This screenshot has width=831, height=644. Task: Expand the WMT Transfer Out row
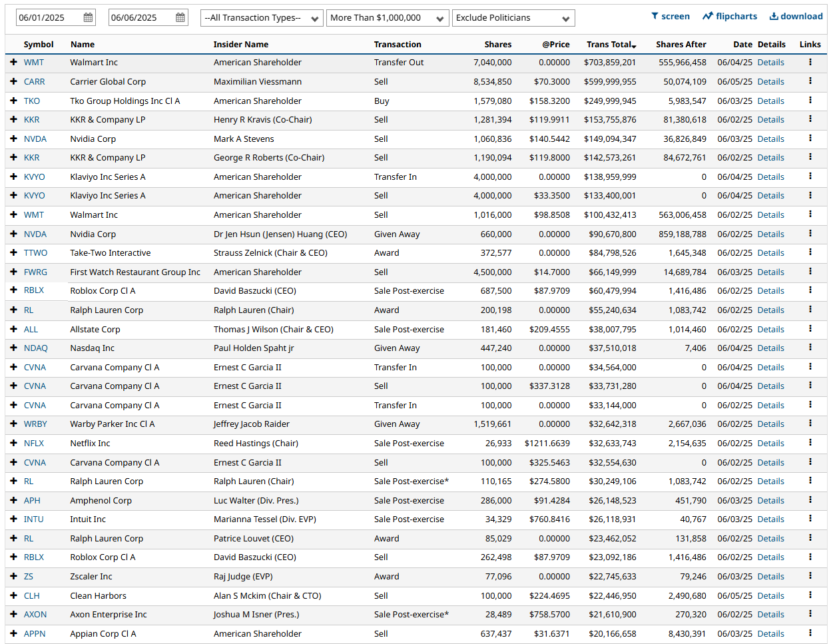coord(13,62)
